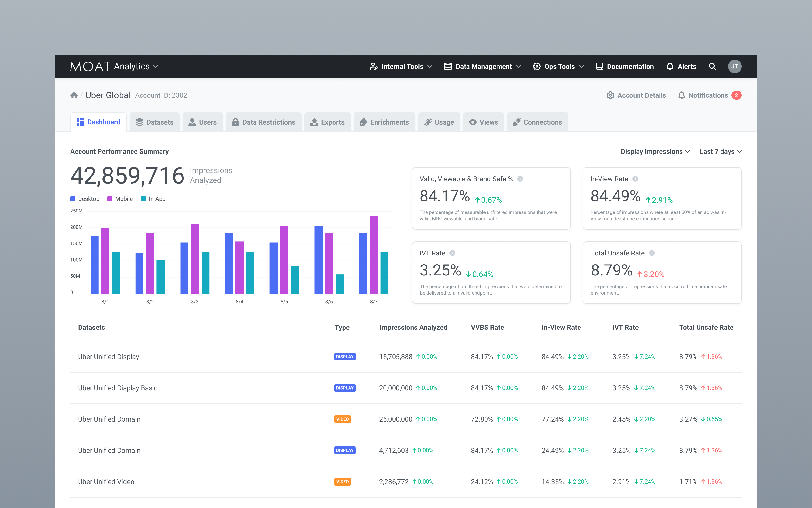Image resolution: width=812 pixels, height=508 pixels.
Task: Click the 8/7 Mobile purple bar
Action: pyautogui.click(x=374, y=255)
